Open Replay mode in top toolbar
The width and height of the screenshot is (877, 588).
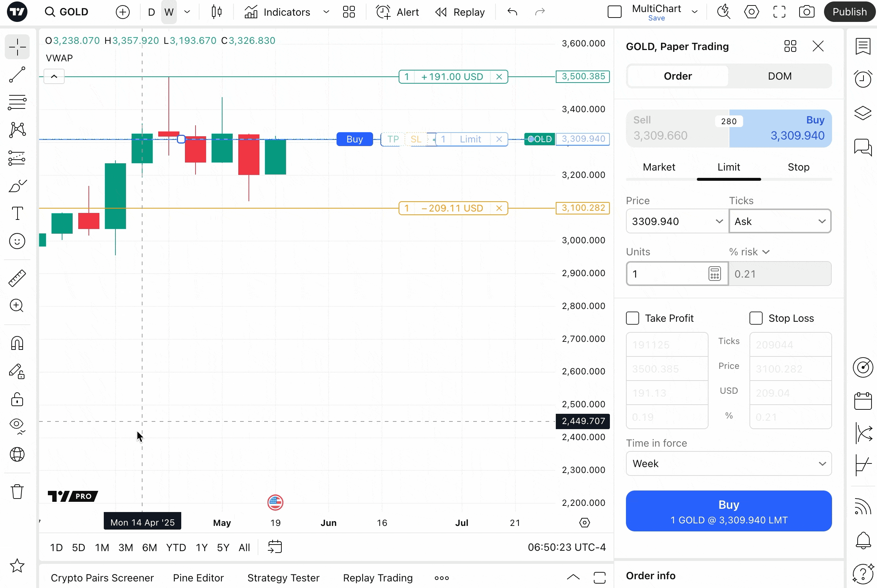pyautogui.click(x=460, y=12)
